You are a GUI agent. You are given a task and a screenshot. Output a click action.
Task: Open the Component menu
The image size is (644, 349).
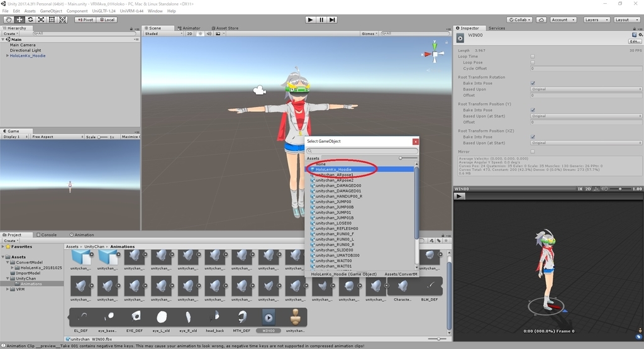coord(77,11)
